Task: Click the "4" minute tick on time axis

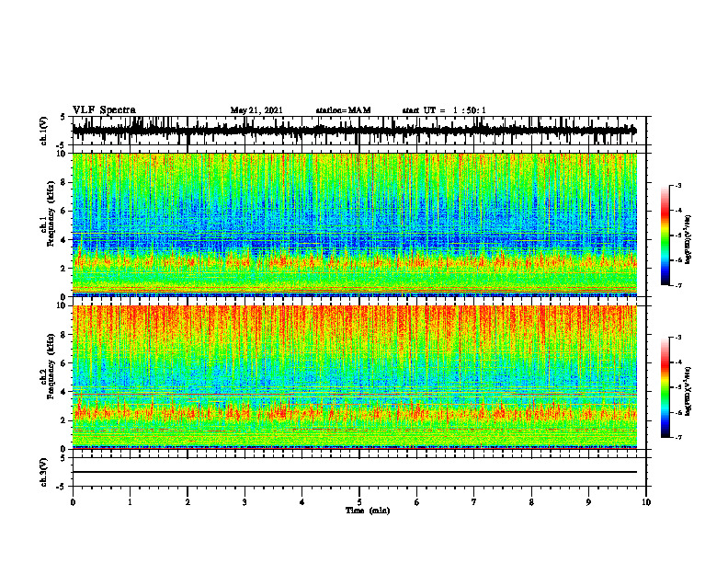Action: click(302, 502)
